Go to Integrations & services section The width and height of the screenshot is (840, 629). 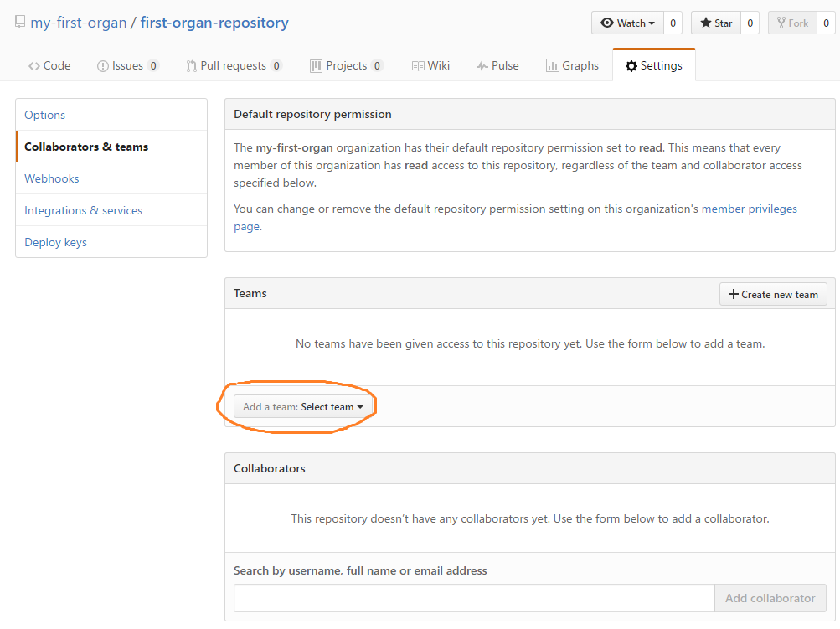coord(83,210)
